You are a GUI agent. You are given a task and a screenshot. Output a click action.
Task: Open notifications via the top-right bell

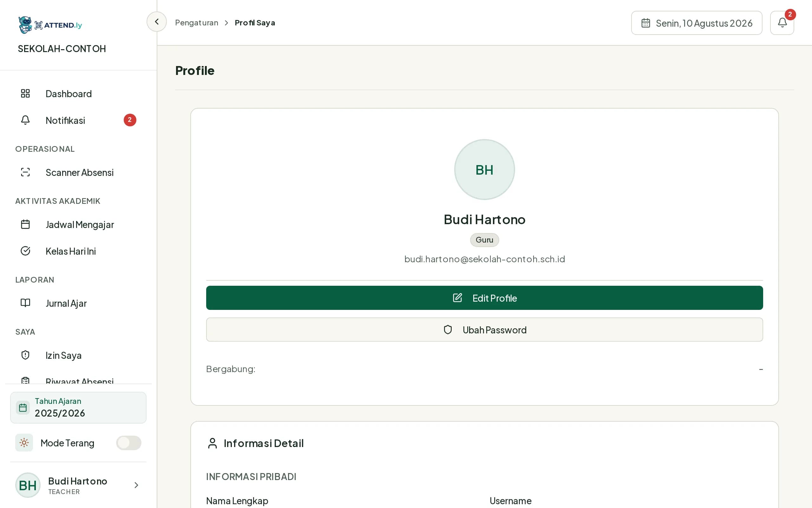point(782,23)
